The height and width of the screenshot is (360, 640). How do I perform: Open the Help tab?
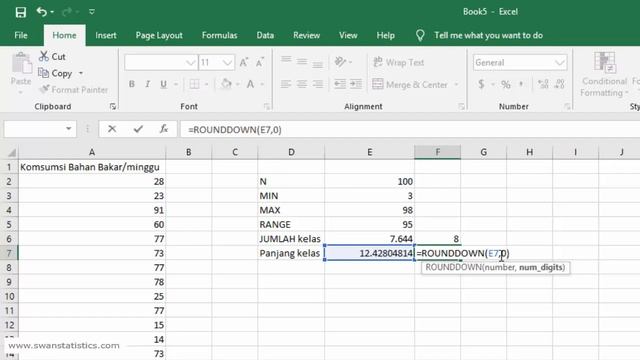click(385, 36)
